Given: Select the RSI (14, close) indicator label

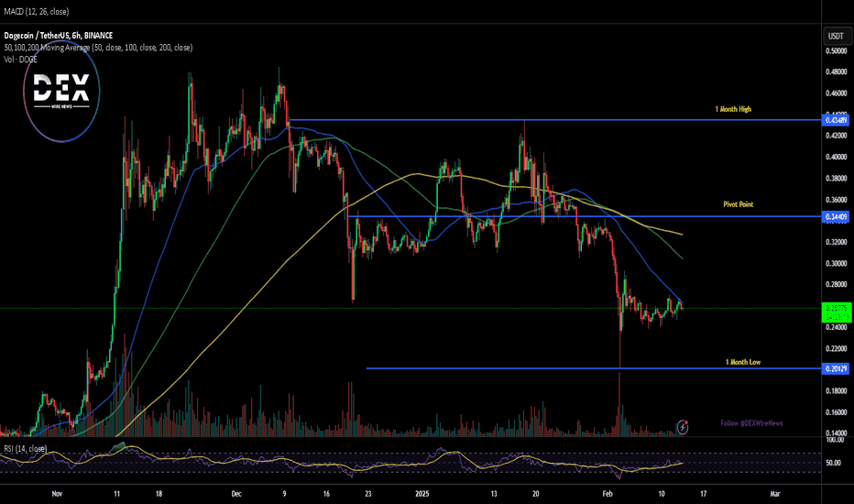Looking at the screenshot, I should 25,448.
